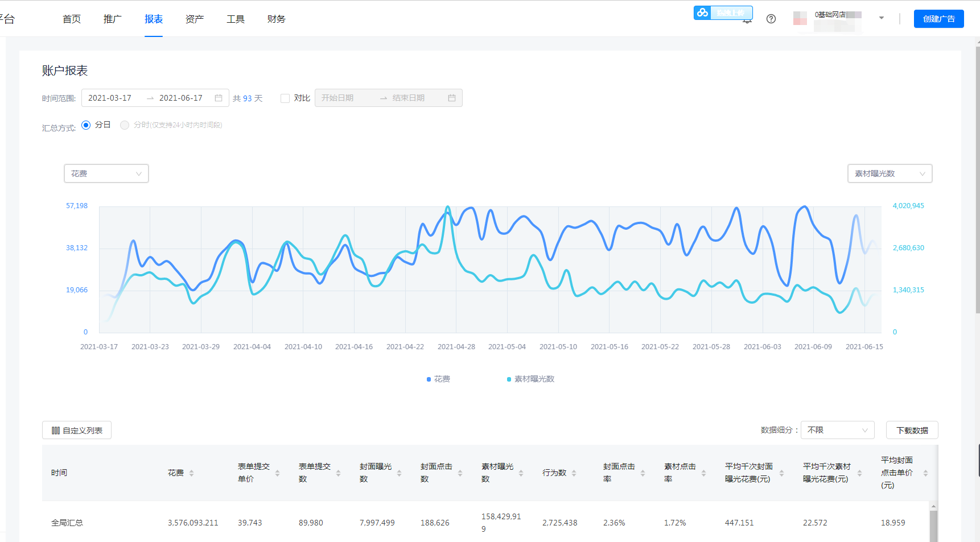Select the 分时 hourly radio option
Viewport: 980px width, 542px height.
click(125, 125)
